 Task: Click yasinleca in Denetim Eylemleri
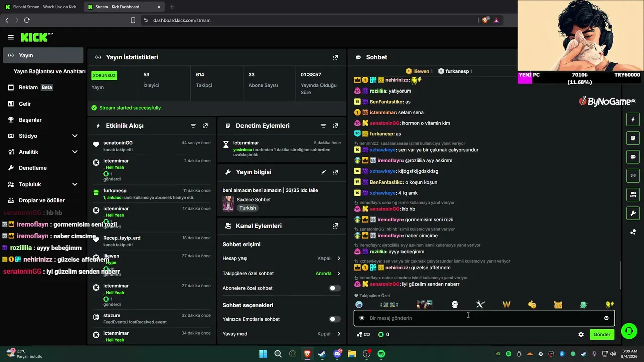(243, 150)
